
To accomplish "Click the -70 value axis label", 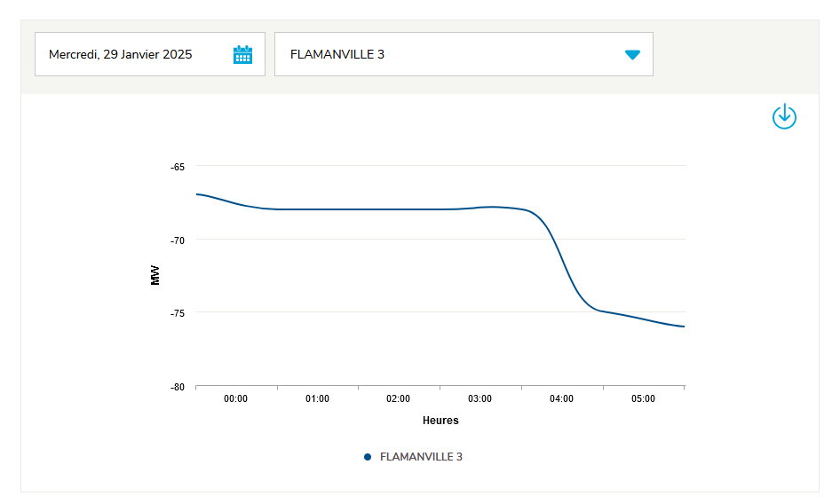I will 178,240.
